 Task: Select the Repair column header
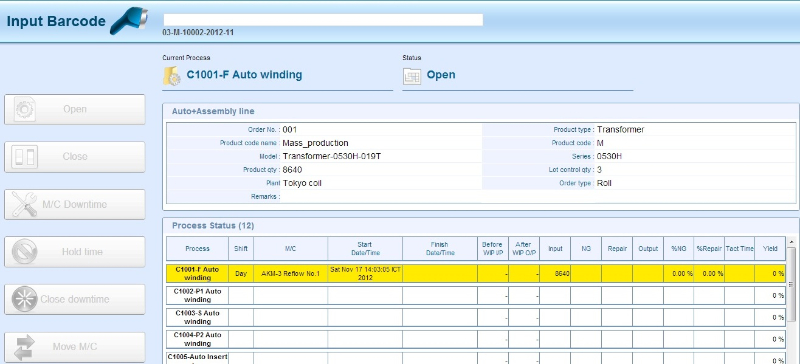617,249
